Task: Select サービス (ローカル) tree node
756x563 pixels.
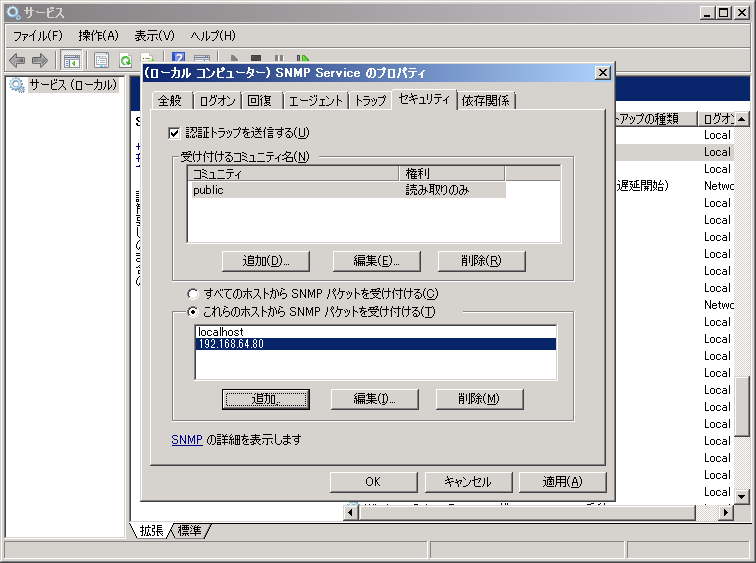Action: tap(73, 85)
